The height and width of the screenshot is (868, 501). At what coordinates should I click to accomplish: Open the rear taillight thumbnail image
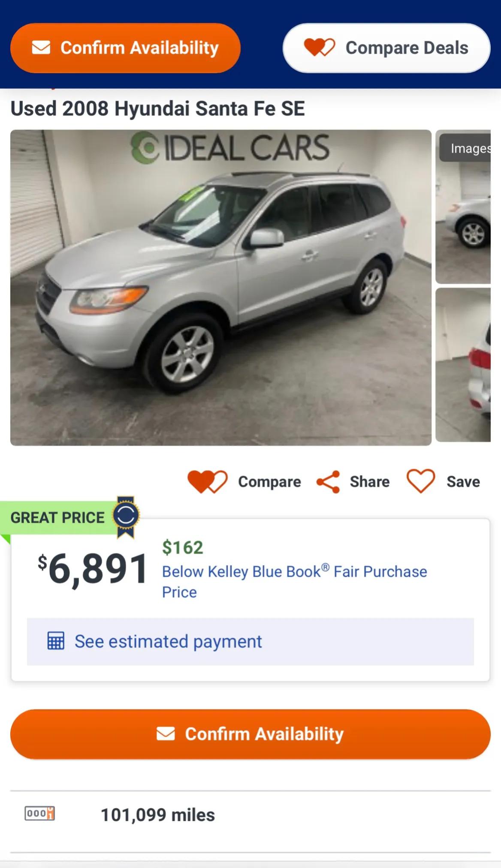coord(463,365)
